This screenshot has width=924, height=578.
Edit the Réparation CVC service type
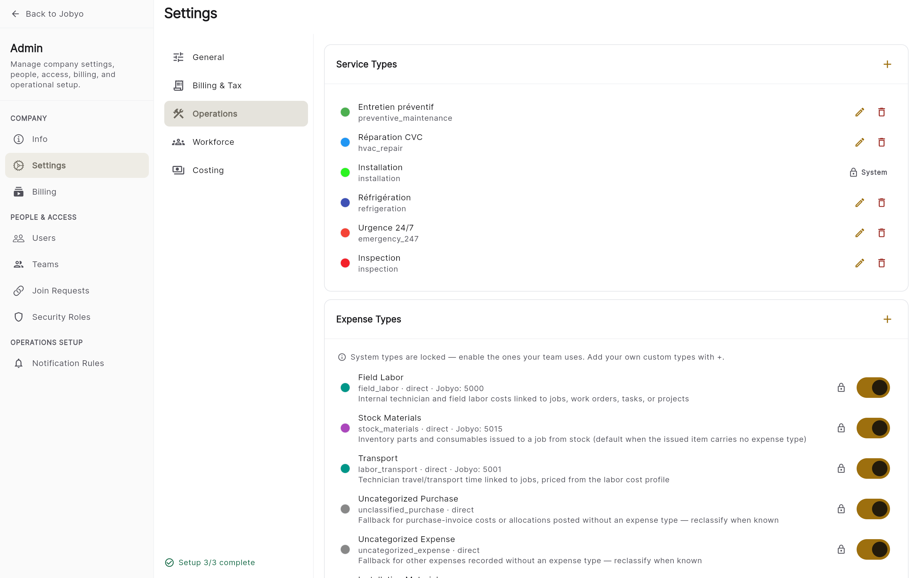[860, 142]
